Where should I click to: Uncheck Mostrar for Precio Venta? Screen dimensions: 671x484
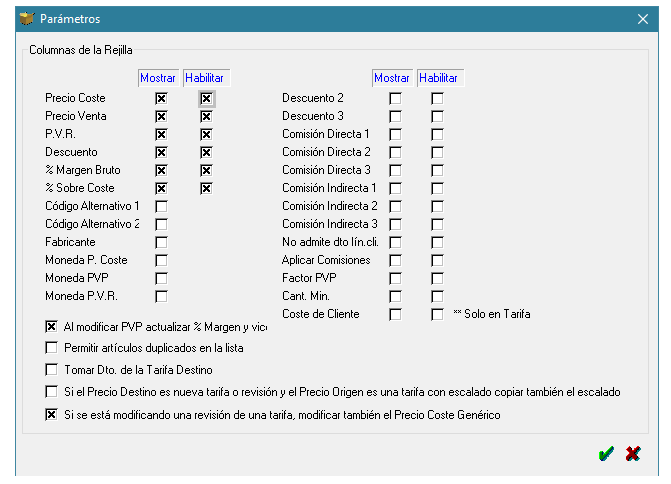[161, 116]
